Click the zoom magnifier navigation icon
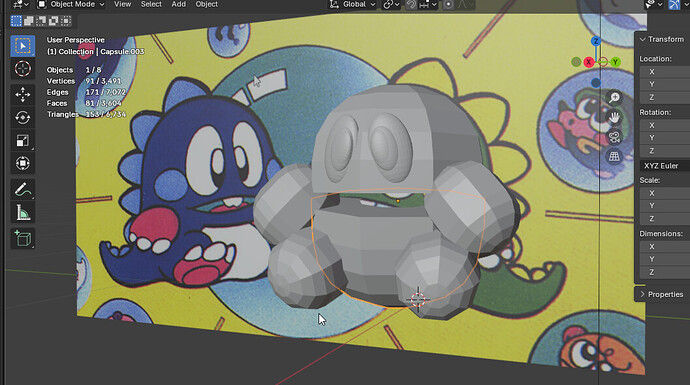The width and height of the screenshot is (690, 385). coord(614,97)
